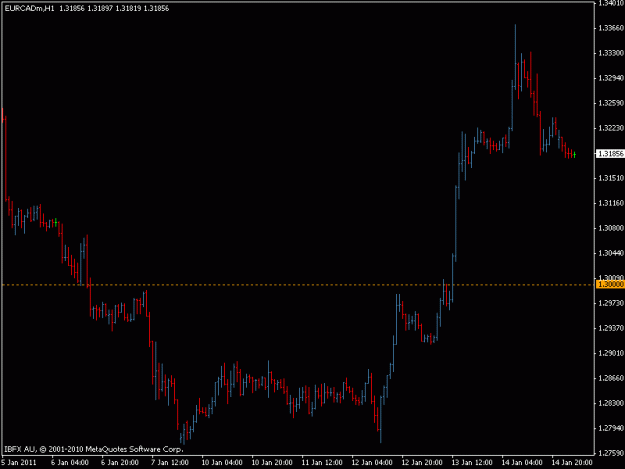This screenshot has height=469, width=625.
Task: Click the 6 Jan 20:00 time axis label
Action: (120, 463)
